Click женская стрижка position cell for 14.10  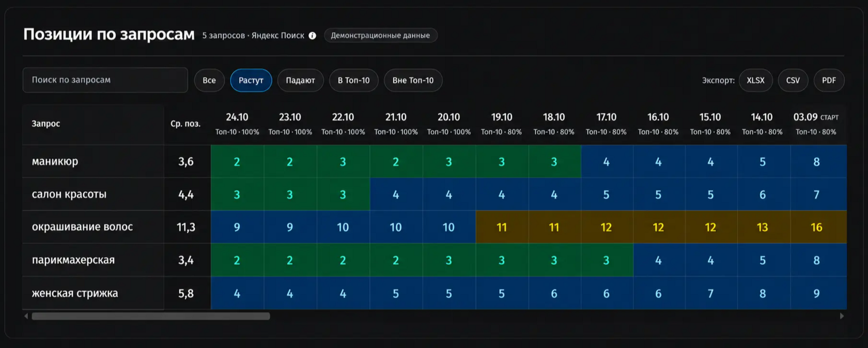(764, 293)
